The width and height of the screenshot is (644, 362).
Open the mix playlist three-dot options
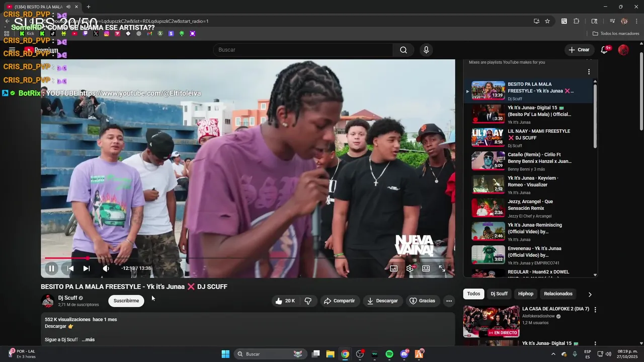589,72
